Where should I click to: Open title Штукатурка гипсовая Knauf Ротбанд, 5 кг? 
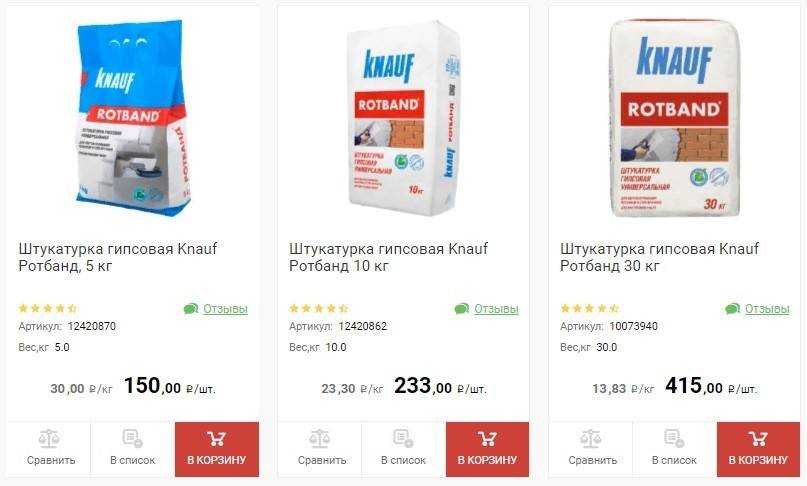118,257
